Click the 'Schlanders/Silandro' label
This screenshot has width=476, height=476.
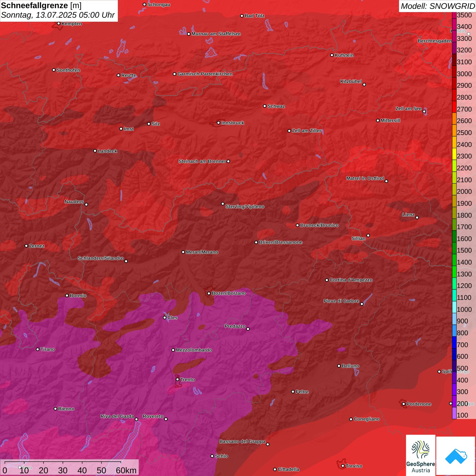(101, 258)
